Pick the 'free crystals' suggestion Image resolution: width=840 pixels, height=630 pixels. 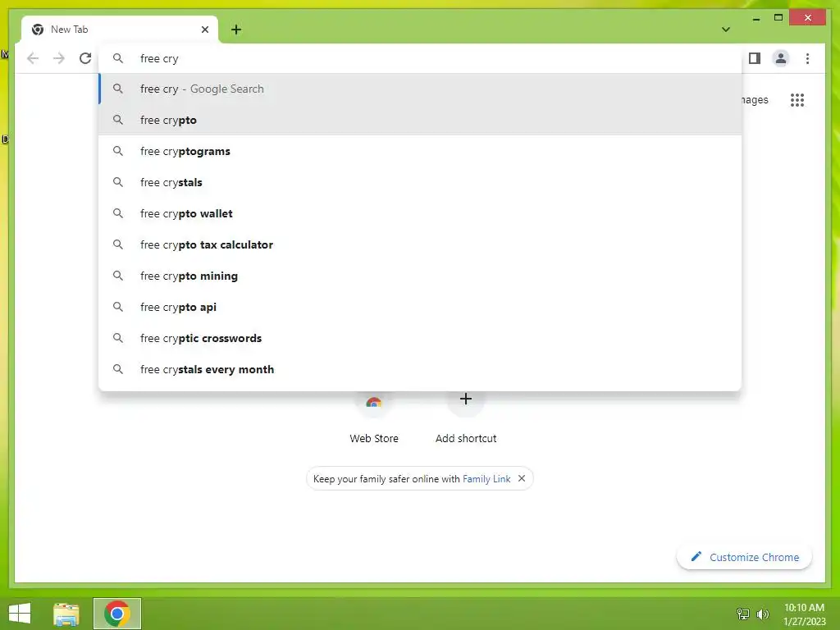(421, 182)
